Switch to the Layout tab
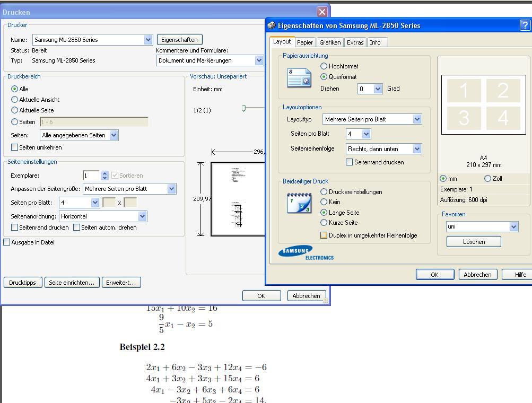 click(282, 41)
